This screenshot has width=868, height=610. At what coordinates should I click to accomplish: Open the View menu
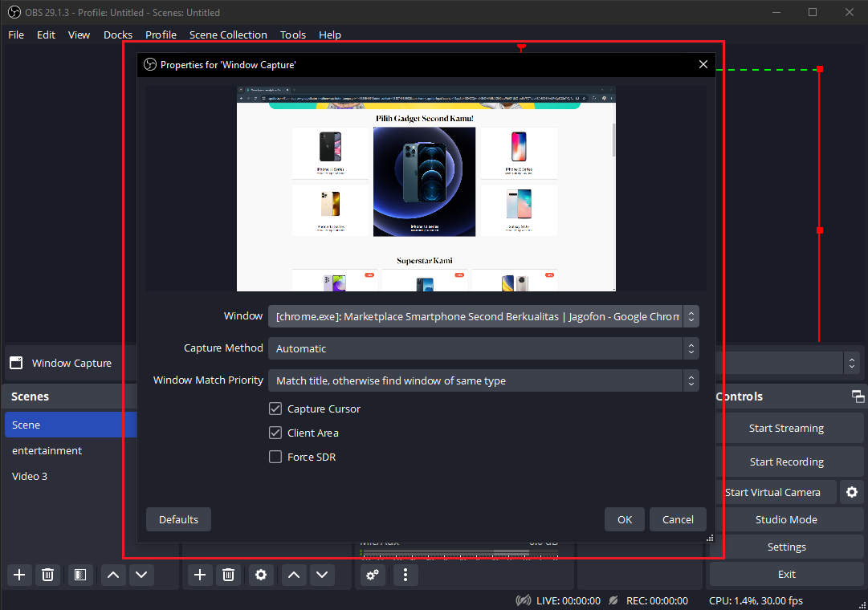[x=79, y=35]
